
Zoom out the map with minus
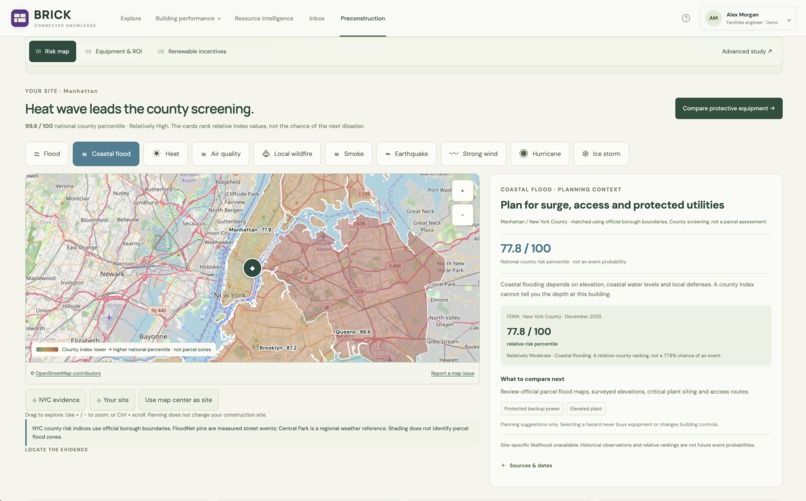(462, 215)
